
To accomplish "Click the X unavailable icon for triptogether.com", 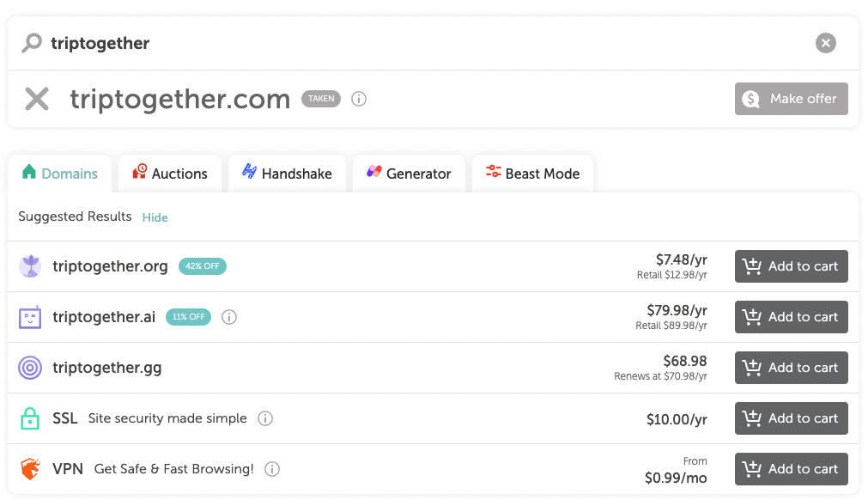I will click(x=37, y=99).
